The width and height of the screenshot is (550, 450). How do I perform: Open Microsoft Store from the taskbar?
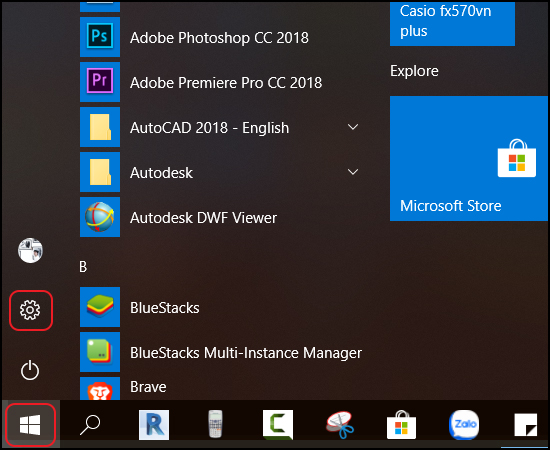point(401,425)
